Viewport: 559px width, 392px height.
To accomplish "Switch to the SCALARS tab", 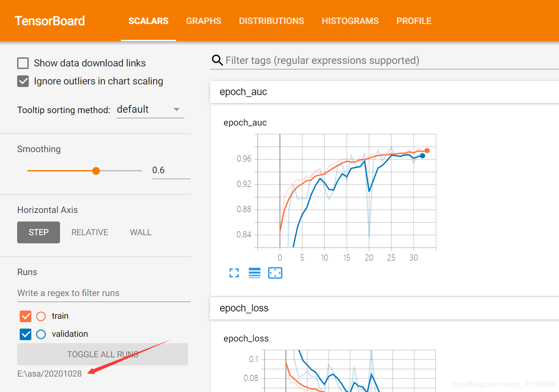I will [148, 21].
